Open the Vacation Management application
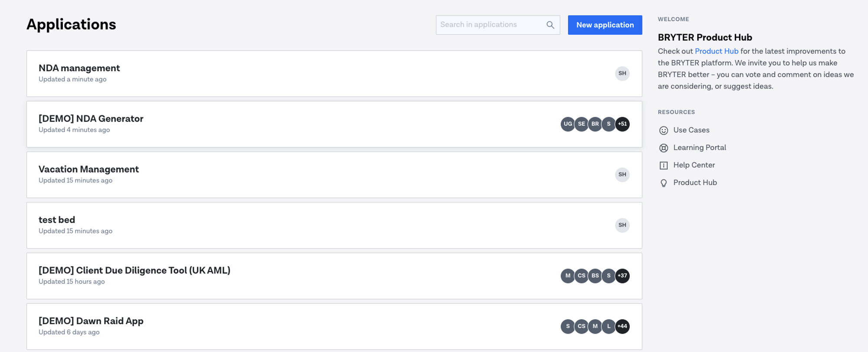This screenshot has height=352, width=868. point(89,169)
